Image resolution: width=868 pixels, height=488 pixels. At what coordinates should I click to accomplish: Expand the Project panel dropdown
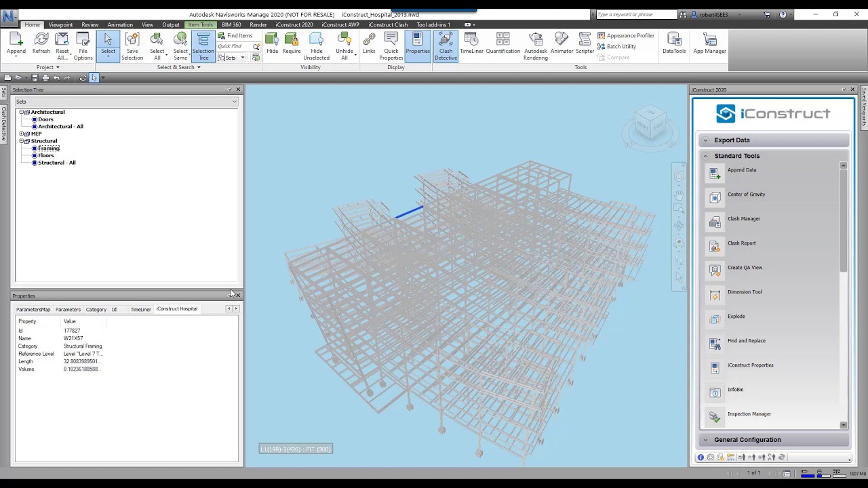[48, 67]
